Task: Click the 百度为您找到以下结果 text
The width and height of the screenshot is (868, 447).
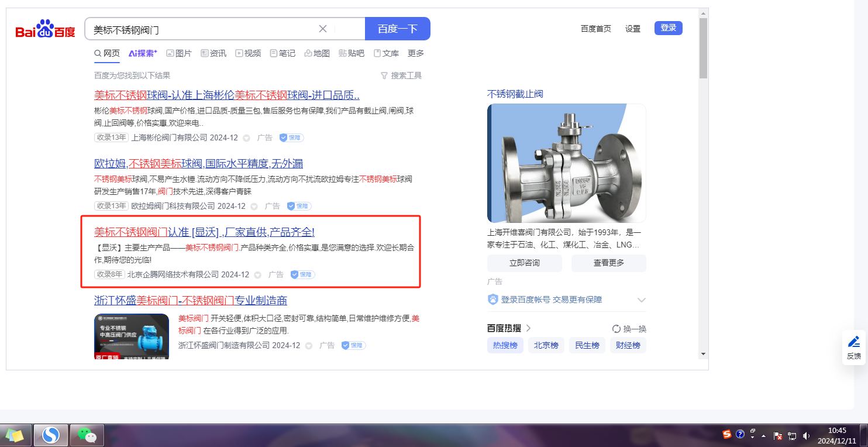Action: (132, 75)
